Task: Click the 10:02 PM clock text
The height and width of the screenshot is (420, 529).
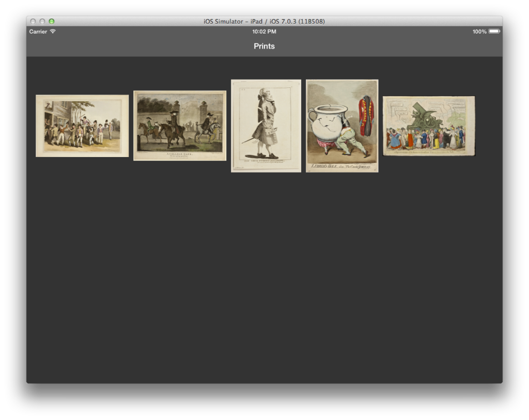Action: click(264, 32)
